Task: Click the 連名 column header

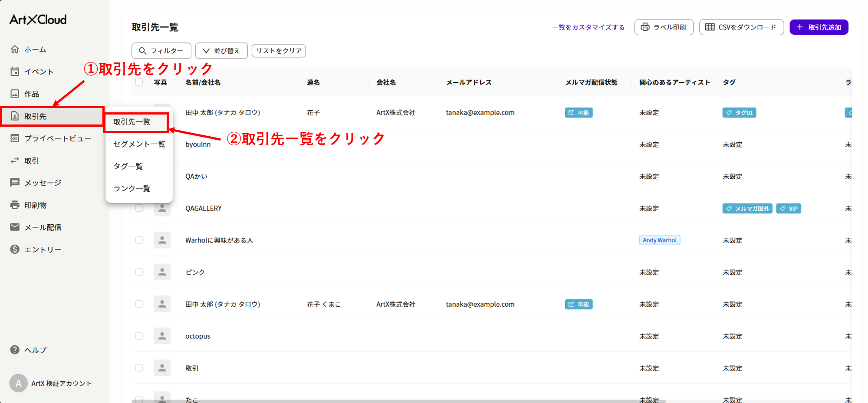Action: 313,82
